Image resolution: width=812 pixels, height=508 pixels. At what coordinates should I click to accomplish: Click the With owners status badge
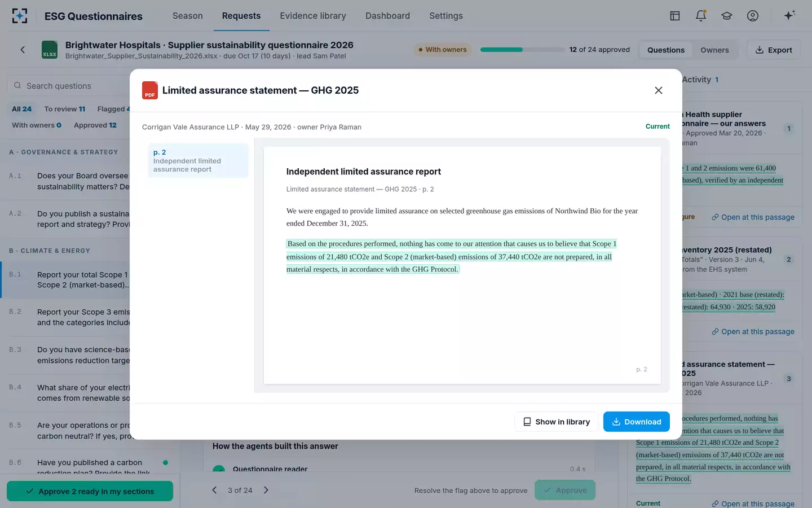click(x=443, y=50)
